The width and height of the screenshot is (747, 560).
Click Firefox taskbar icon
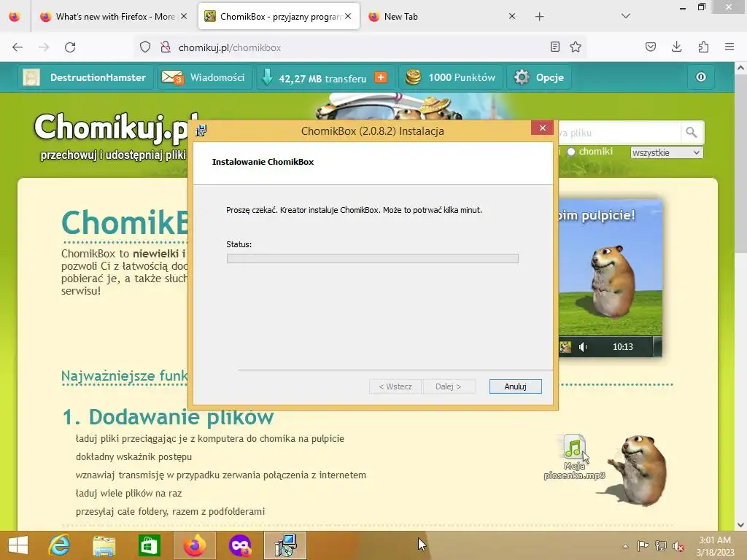tap(195, 545)
